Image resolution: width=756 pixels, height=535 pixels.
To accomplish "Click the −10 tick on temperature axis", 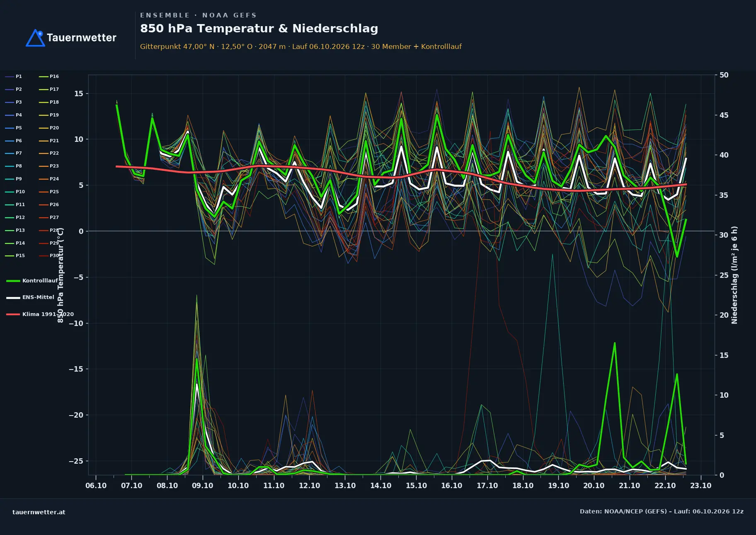I will pyautogui.click(x=76, y=323).
